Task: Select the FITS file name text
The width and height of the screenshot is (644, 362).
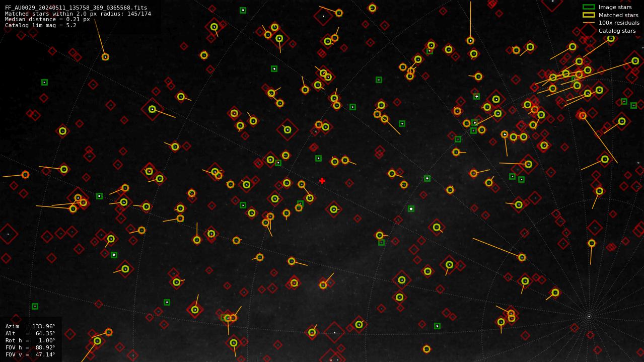Action: tap(76, 8)
